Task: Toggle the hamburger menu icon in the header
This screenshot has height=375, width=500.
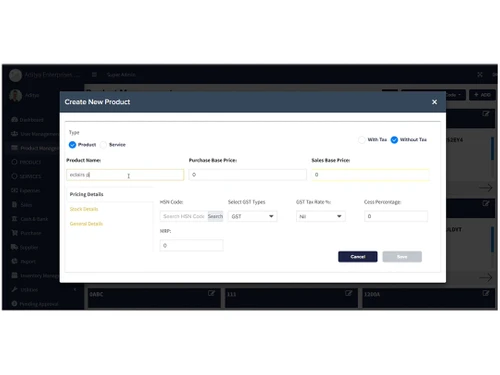Action: click(94, 75)
